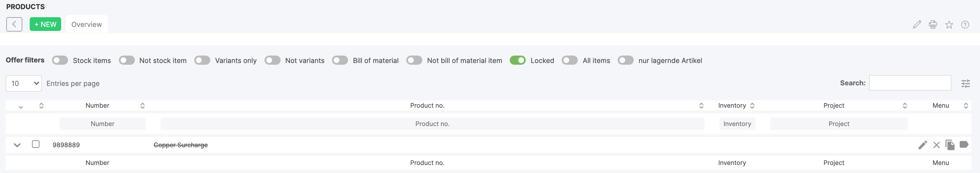Open table filter settings icon beside Search

pos(965,83)
